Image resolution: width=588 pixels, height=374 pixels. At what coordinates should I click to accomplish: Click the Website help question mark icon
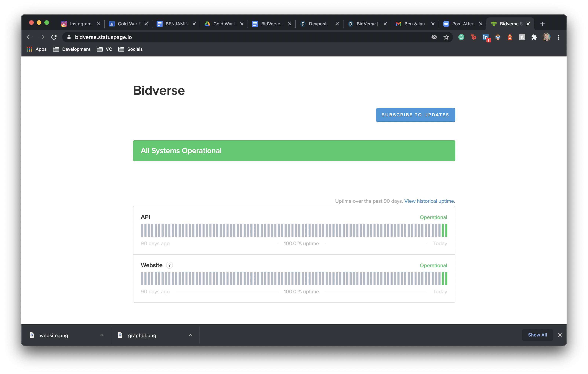[169, 265]
